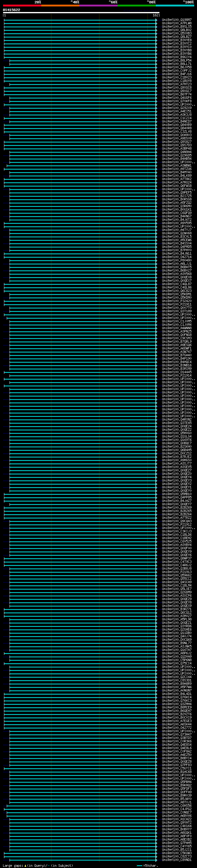Click the end position label 162
Screen dimensions: 197x868
pyautogui.click(x=155, y=15)
